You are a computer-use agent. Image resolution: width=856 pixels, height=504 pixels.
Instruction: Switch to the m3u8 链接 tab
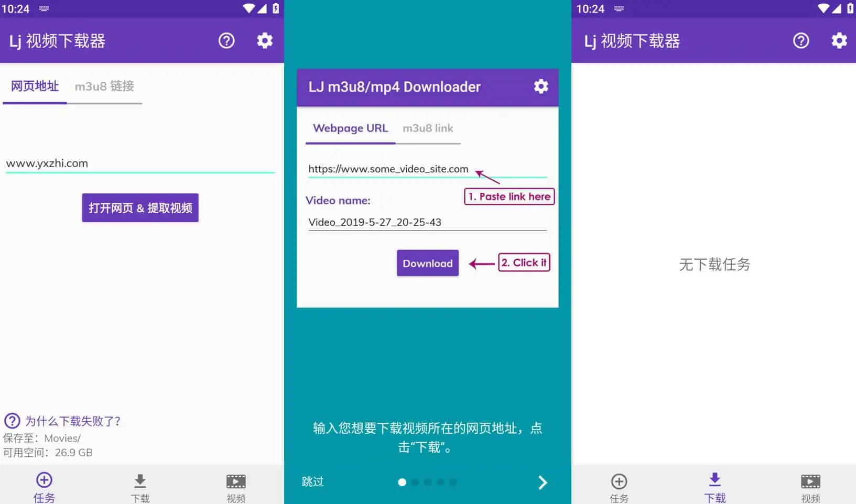(105, 87)
